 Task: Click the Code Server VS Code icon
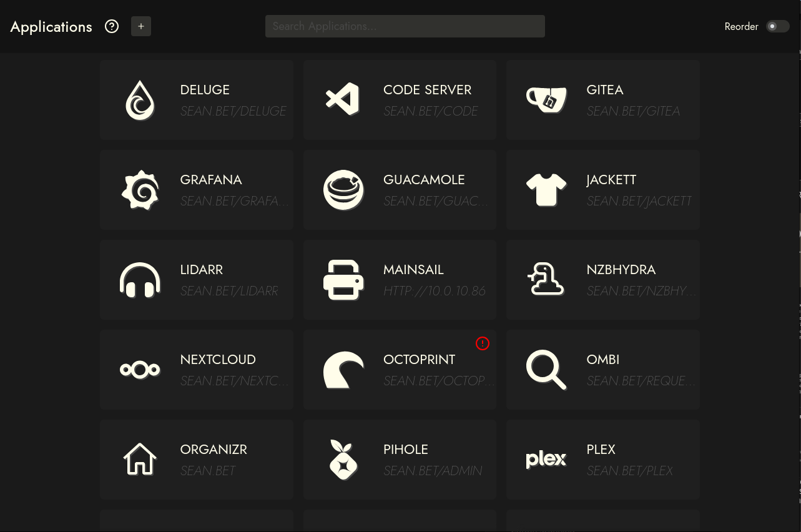[x=343, y=99]
